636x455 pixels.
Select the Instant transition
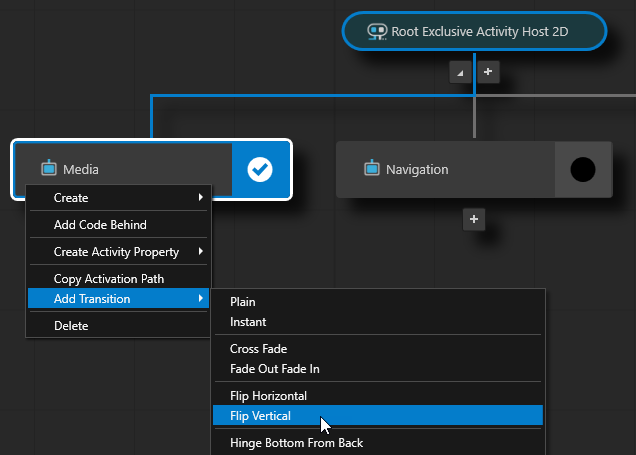(x=378, y=322)
